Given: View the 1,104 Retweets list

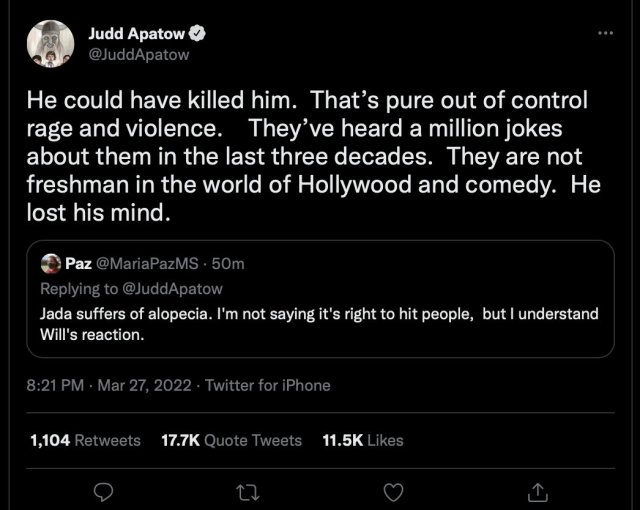Looking at the screenshot, I should [x=85, y=440].
